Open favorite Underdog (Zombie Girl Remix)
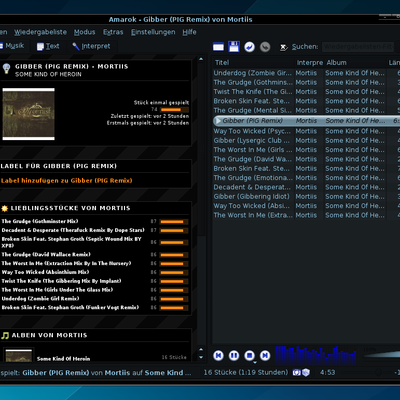Viewport: 400px width, 400px height. [40, 299]
